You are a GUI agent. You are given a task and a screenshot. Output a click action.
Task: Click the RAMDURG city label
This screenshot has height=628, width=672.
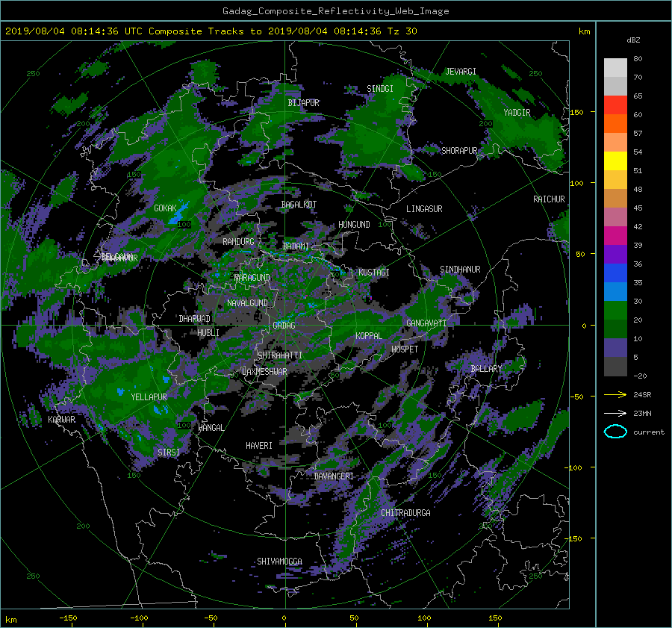point(238,242)
